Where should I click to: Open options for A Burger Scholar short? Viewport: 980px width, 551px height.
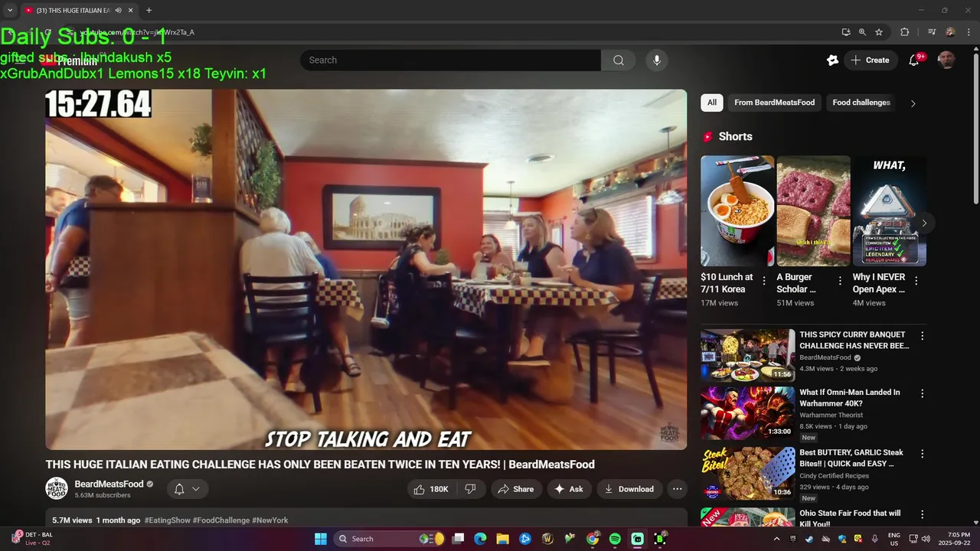click(x=840, y=281)
